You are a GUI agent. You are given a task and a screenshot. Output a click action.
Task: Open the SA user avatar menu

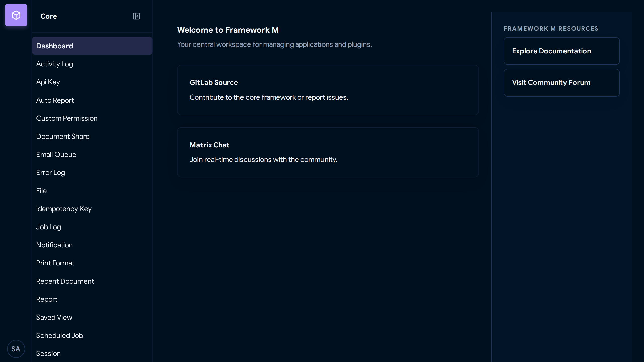click(16, 349)
